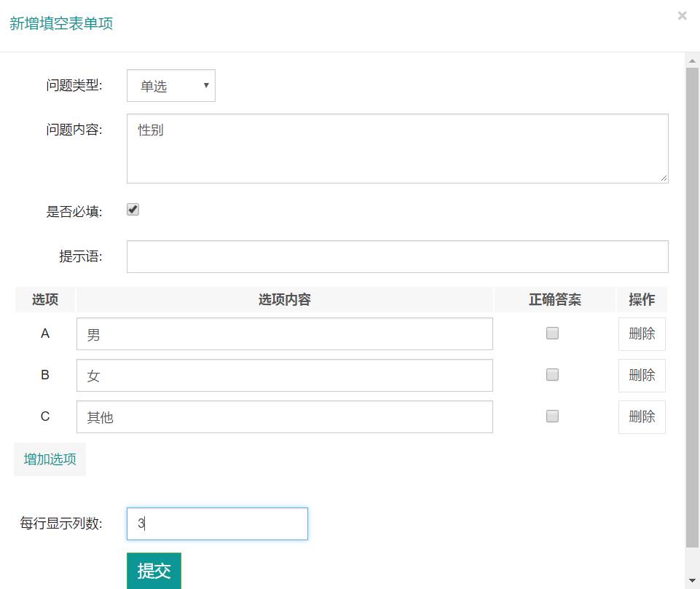Click option A input containing 男
This screenshot has width=700, height=589.
284,334
